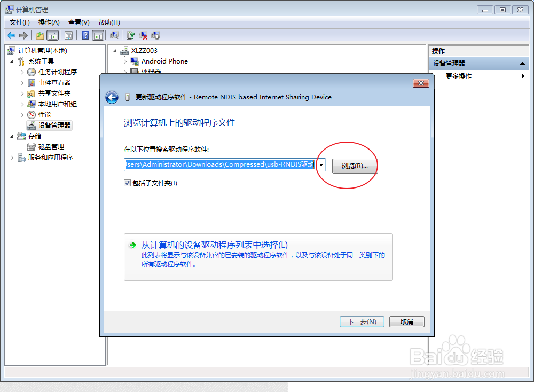The height and width of the screenshot is (392, 534).
Task: Click the 事件查看器 icon
Action: [32, 83]
